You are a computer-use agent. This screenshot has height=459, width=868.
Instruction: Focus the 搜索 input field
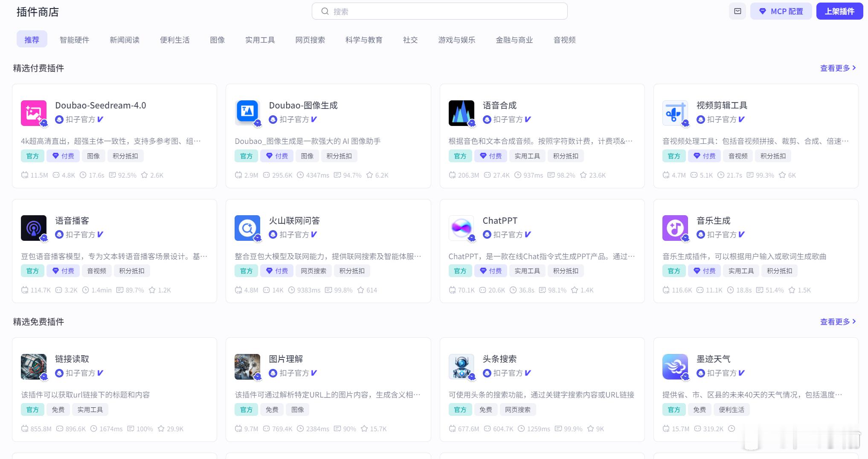point(440,12)
